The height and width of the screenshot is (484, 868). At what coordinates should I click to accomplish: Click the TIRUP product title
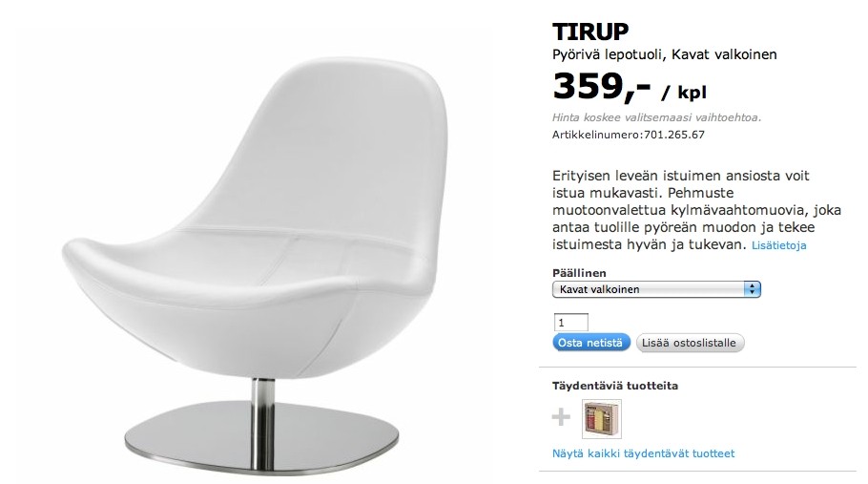(x=590, y=32)
